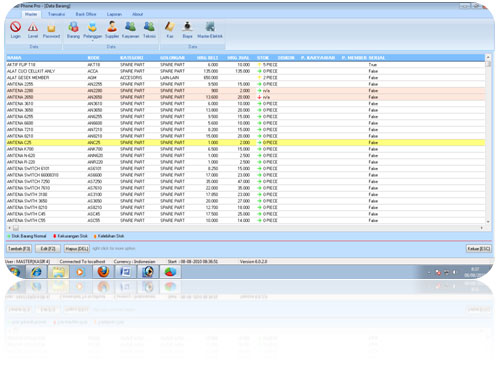Select the ALAT CUCI CELLKIT ANLY row
The image size is (499, 373).
pos(246,71)
